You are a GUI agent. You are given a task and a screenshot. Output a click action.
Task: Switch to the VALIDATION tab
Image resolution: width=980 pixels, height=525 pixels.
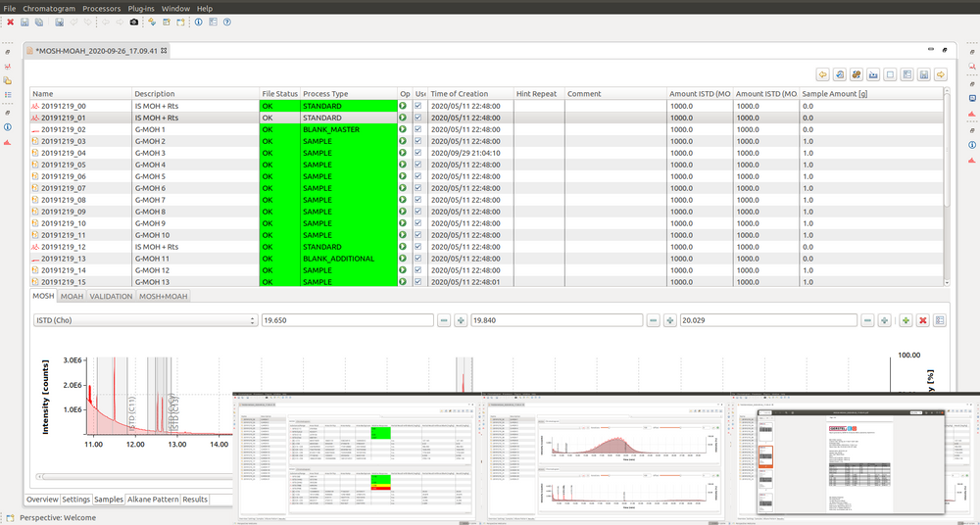click(x=111, y=296)
